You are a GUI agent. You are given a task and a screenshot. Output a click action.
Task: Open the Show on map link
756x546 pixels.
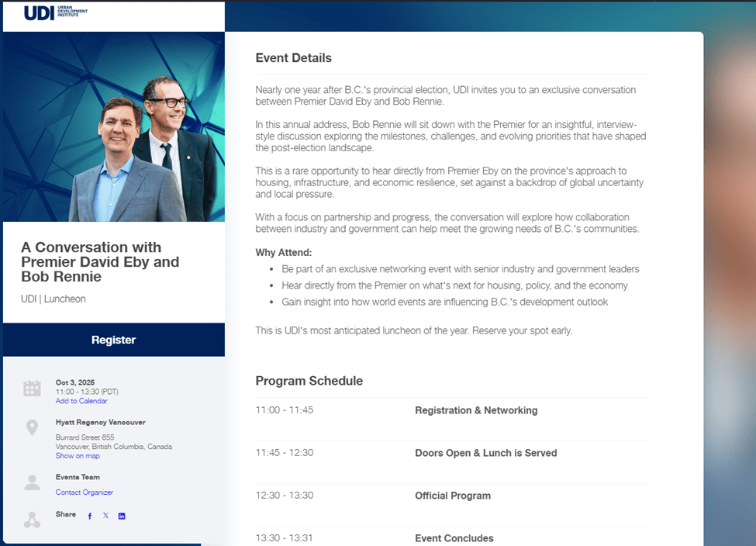(78, 456)
